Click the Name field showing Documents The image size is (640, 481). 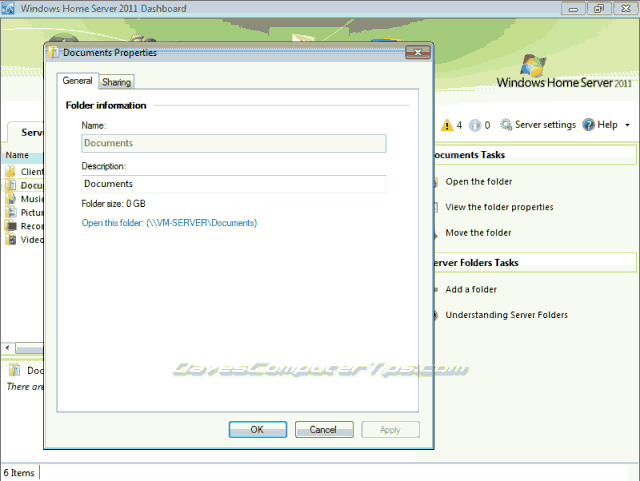click(233, 143)
